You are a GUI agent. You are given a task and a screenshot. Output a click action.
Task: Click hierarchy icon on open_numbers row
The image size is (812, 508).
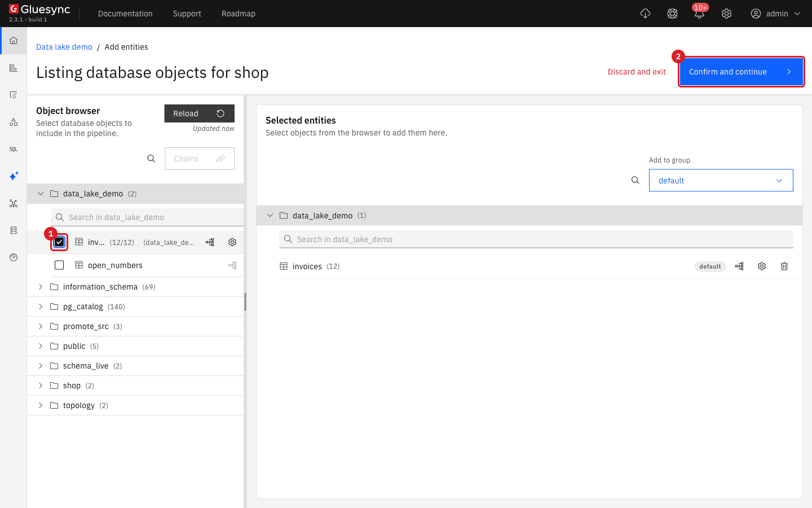tap(232, 265)
